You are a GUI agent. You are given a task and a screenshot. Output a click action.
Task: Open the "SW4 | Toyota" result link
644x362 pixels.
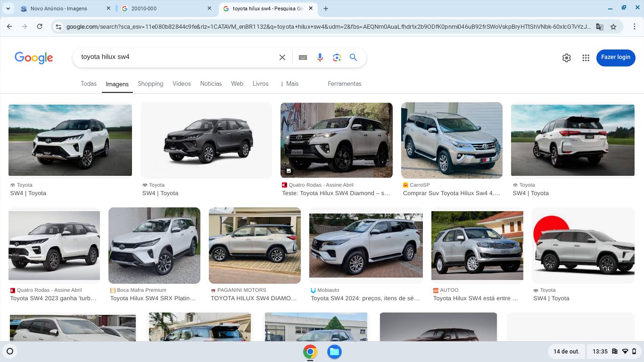point(28,193)
